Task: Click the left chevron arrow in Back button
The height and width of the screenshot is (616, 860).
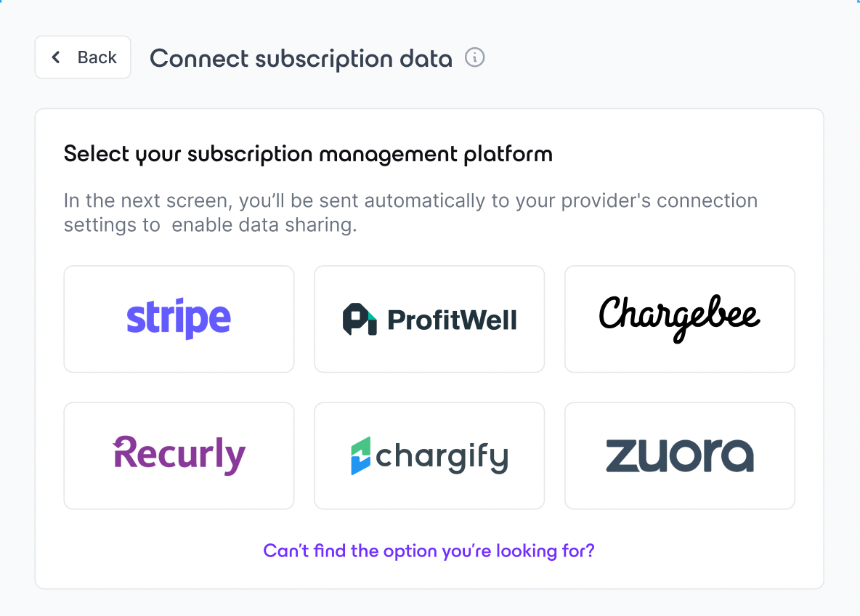Action: coord(56,57)
